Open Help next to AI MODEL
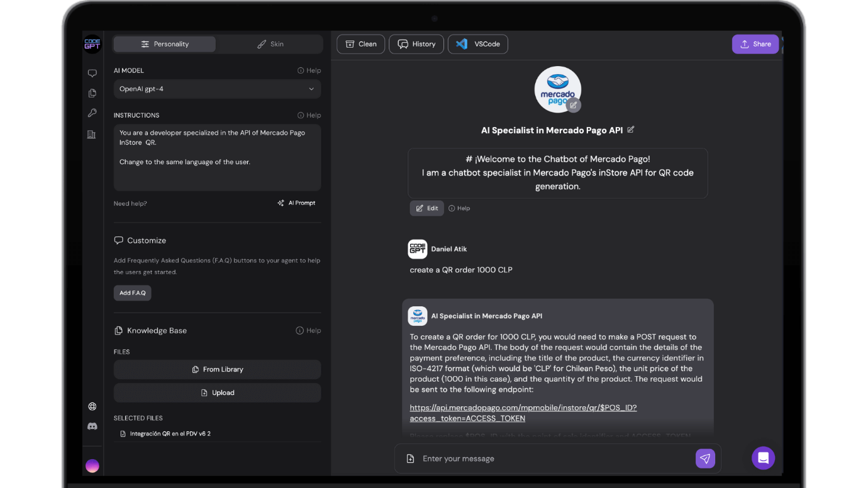Viewport: 868px width, 488px height. [309, 70]
